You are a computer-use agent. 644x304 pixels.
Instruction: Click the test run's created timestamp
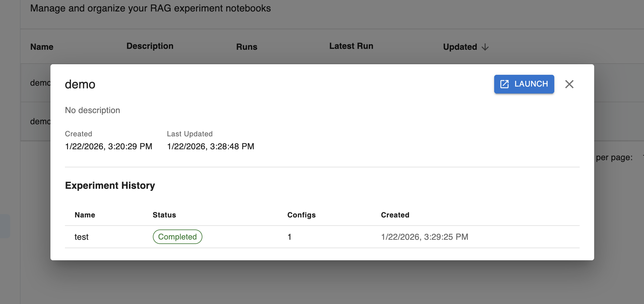(x=424, y=237)
